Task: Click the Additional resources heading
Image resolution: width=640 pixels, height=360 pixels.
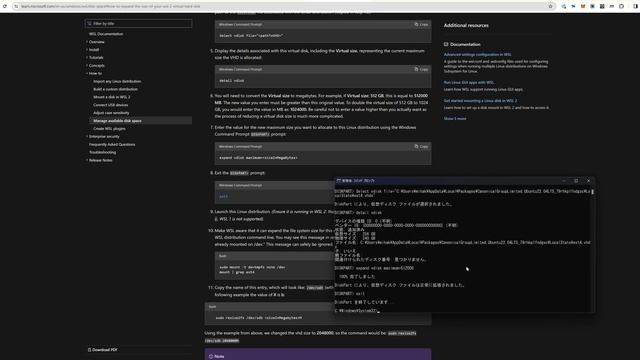Action: [x=466, y=25]
